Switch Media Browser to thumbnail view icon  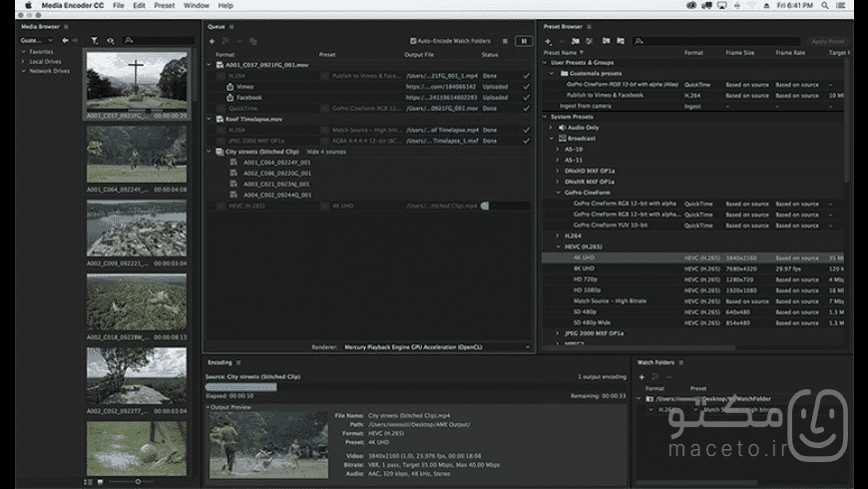click(100, 482)
